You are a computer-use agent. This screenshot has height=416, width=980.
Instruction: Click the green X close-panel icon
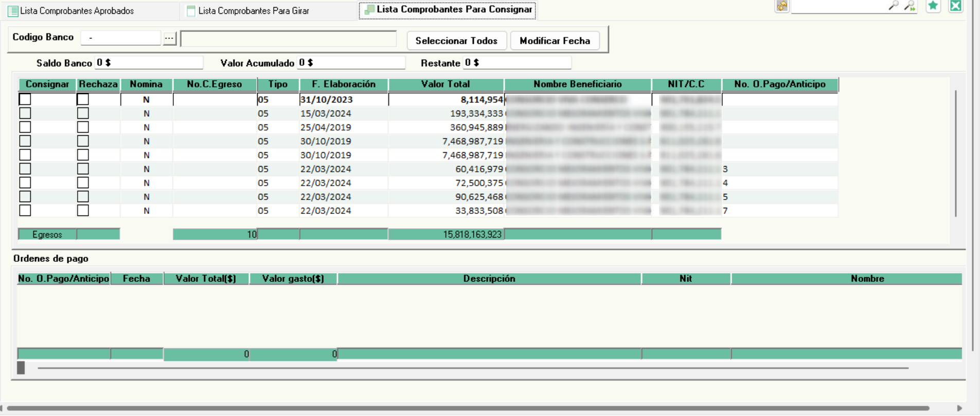point(955,6)
